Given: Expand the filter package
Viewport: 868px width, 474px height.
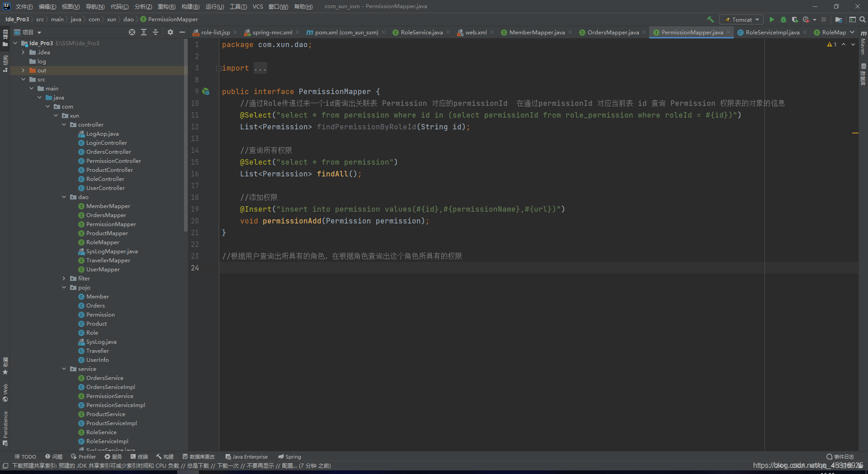Looking at the screenshot, I should coord(64,278).
